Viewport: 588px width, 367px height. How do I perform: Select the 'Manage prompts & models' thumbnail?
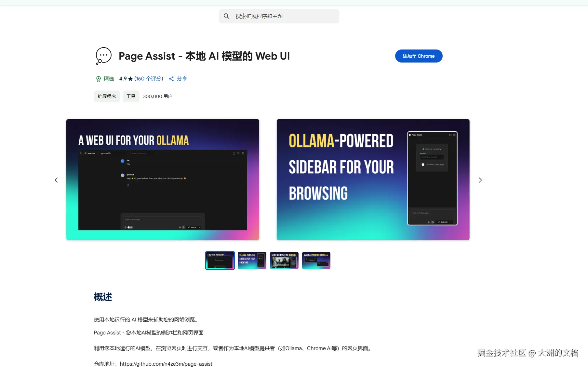click(x=316, y=261)
